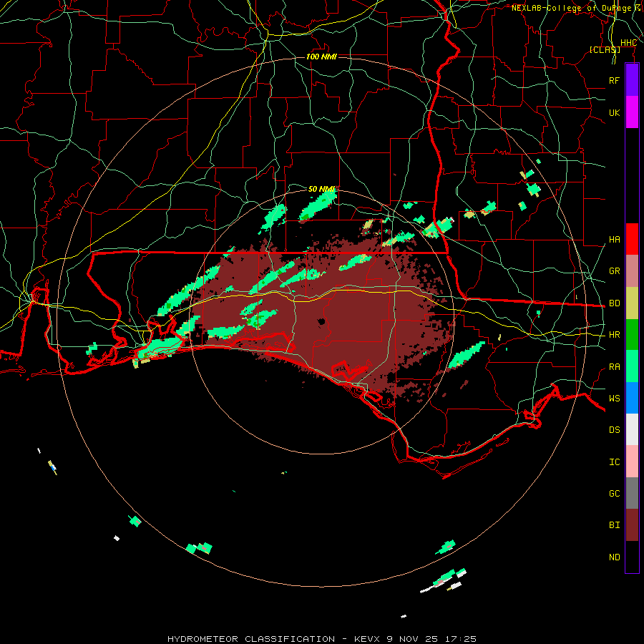Click the UK legend label
The height and width of the screenshot is (644, 644).
[x=615, y=112]
